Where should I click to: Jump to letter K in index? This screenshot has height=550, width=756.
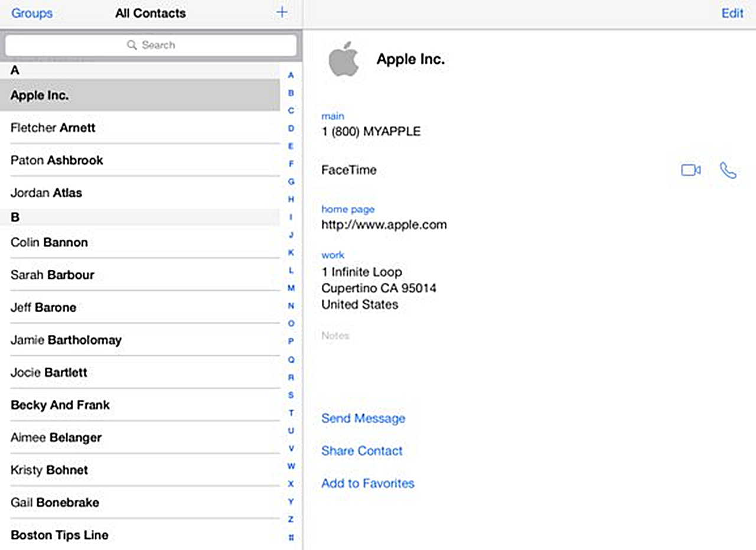pos(291,252)
